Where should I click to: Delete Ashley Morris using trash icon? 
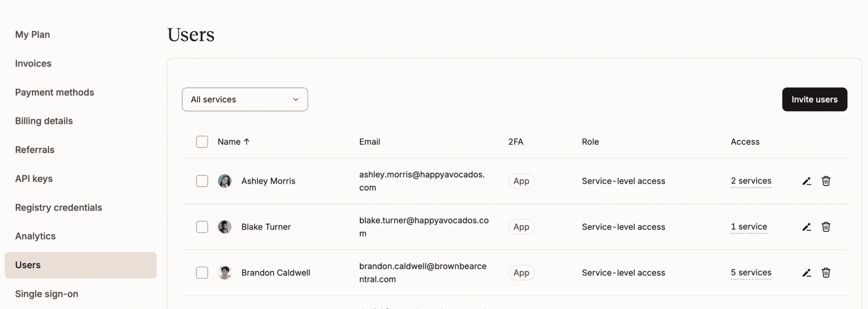click(826, 181)
